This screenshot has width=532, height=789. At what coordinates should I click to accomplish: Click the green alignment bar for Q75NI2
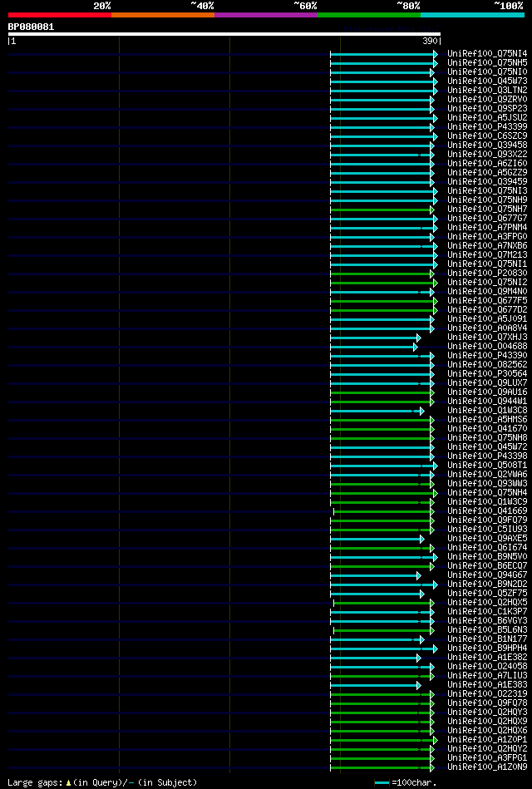(x=382, y=283)
